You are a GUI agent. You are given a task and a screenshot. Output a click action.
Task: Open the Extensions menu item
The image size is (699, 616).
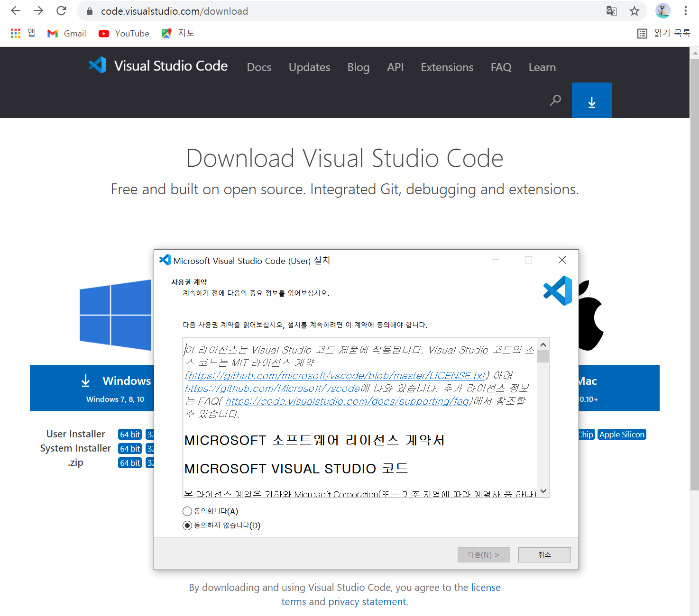(447, 67)
